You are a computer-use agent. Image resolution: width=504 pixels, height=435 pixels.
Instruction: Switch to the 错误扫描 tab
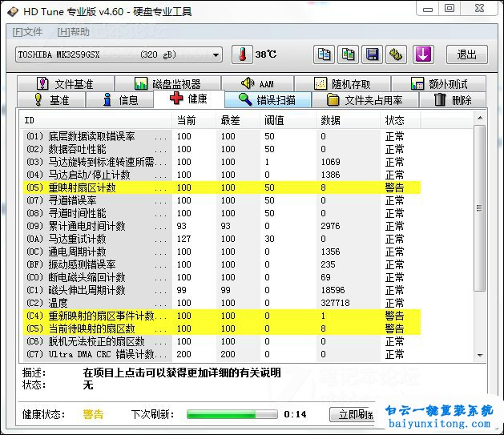pyautogui.click(x=268, y=100)
